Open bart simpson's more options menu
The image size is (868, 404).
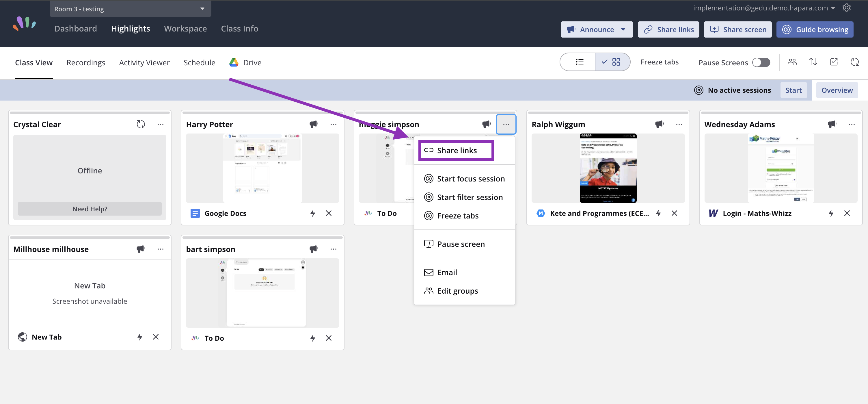pyautogui.click(x=333, y=249)
